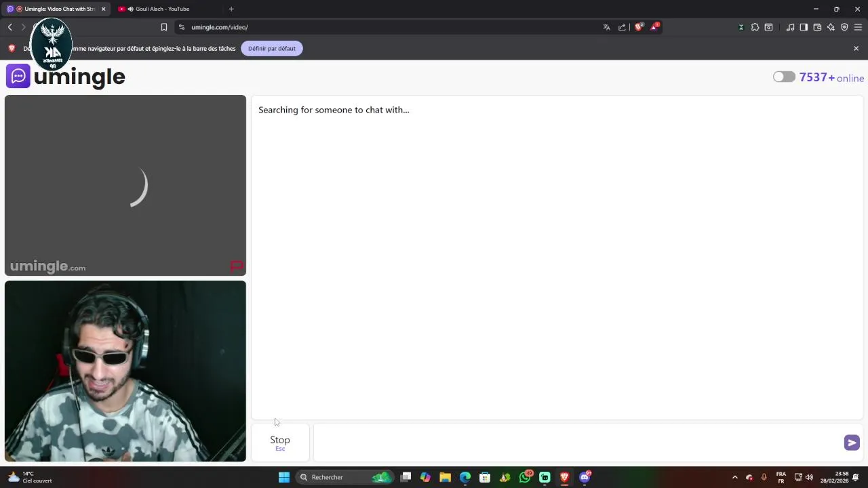The height and width of the screenshot is (488, 868).
Task: Bookmark this page with the bookmark icon
Action: [x=163, y=27]
